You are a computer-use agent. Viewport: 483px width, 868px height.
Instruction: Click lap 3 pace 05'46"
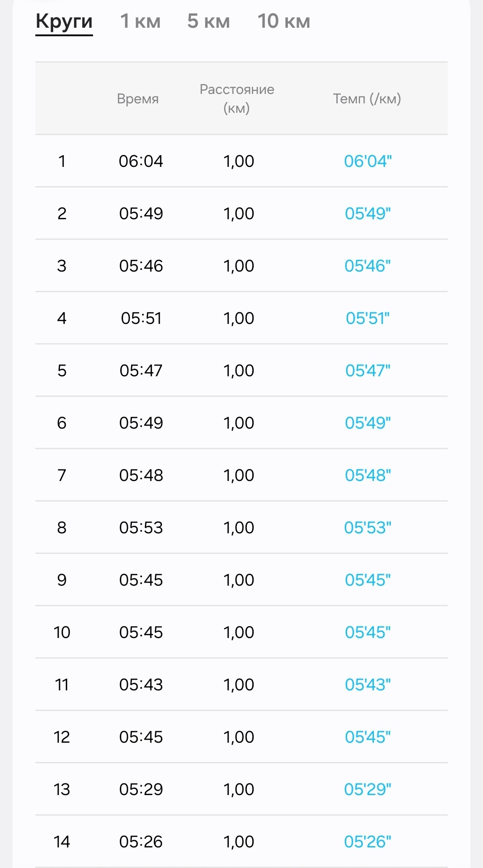coord(368,266)
